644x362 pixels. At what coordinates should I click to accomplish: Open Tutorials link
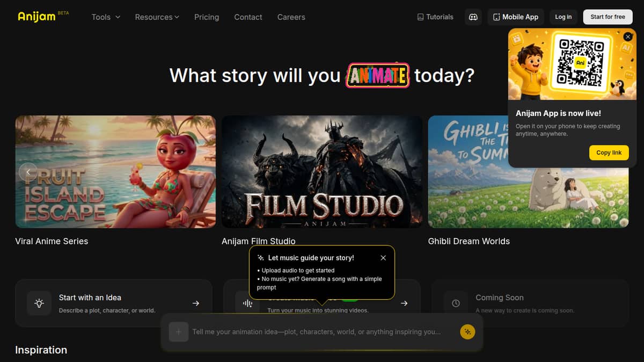435,17
